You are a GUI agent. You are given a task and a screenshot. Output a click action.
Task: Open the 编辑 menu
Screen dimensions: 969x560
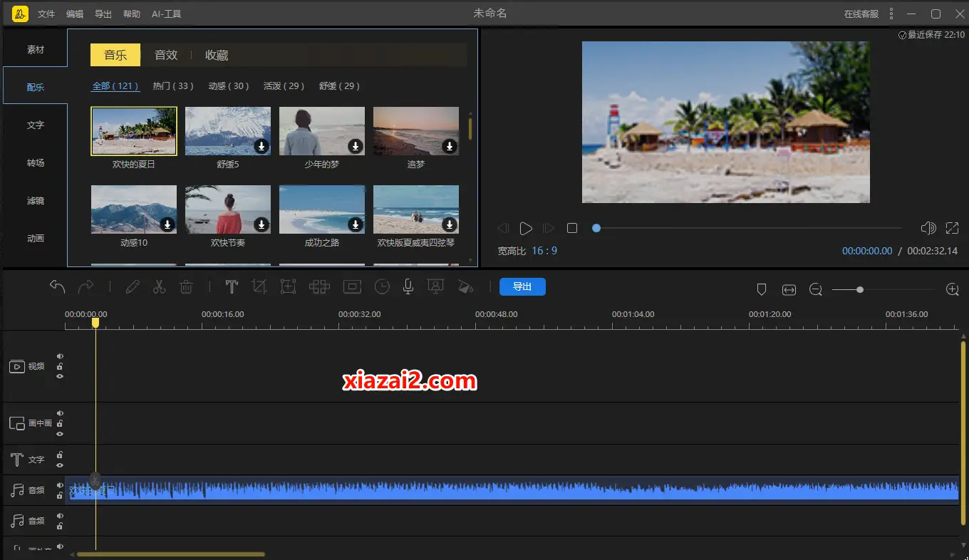75,14
